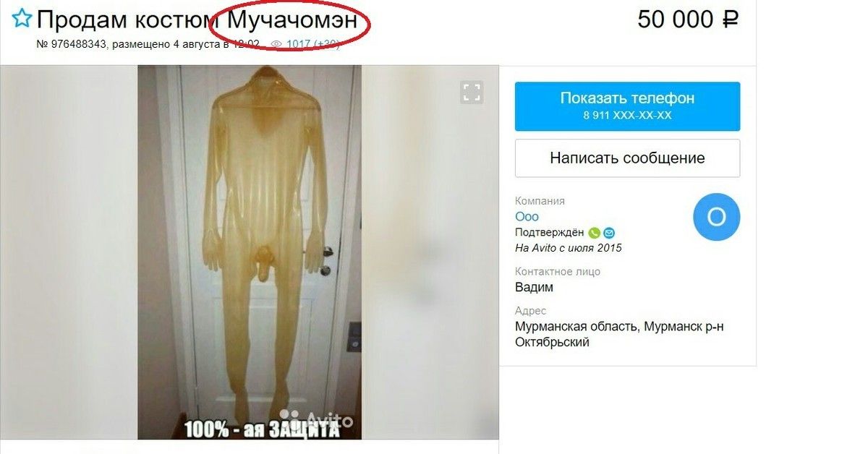Image resolution: width=868 pixels, height=454 pixels.
Task: Show phone number 8 911 button
Action: coord(627,106)
